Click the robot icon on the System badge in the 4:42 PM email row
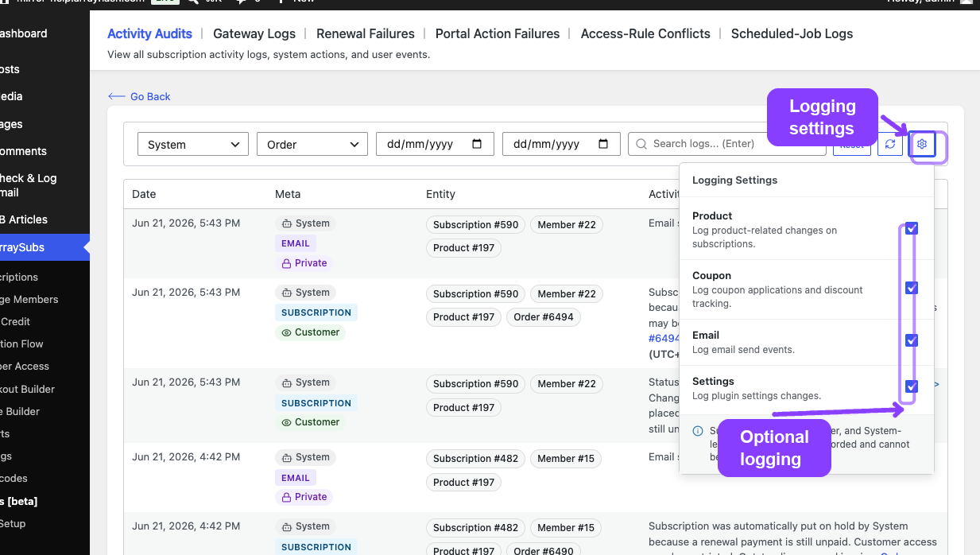Image resolution: width=980 pixels, height=555 pixels. coord(286,457)
